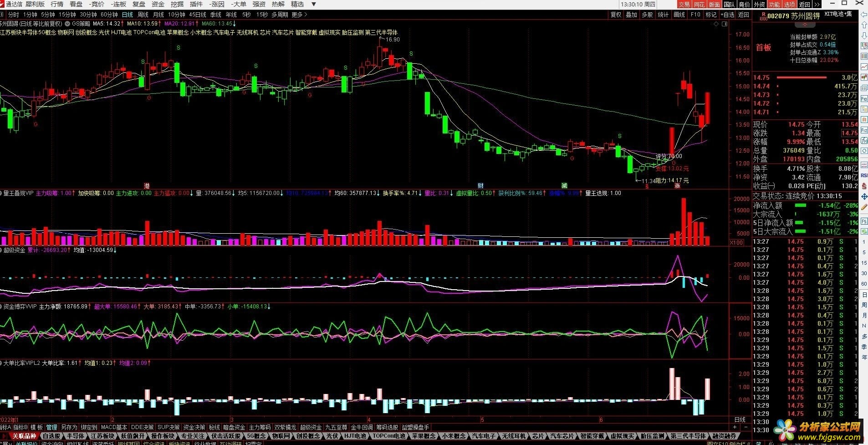Screen dimensions: 868x445
Task: Open the 插件 menu
Action: [196, 4]
